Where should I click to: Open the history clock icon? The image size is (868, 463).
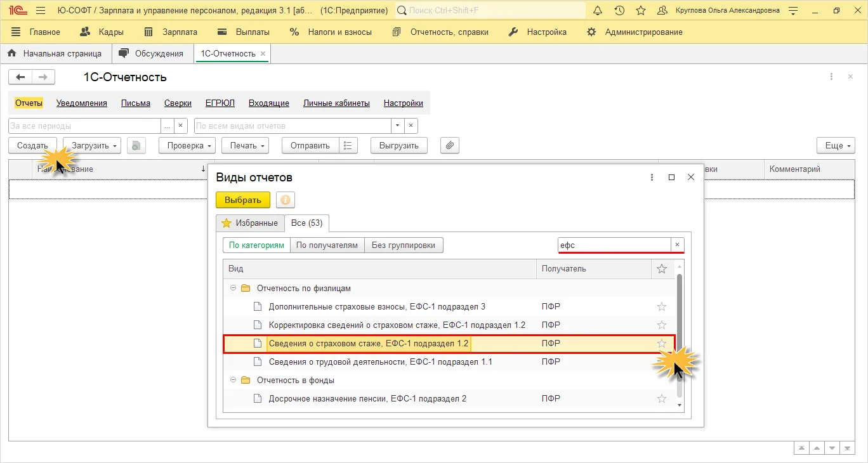point(619,11)
